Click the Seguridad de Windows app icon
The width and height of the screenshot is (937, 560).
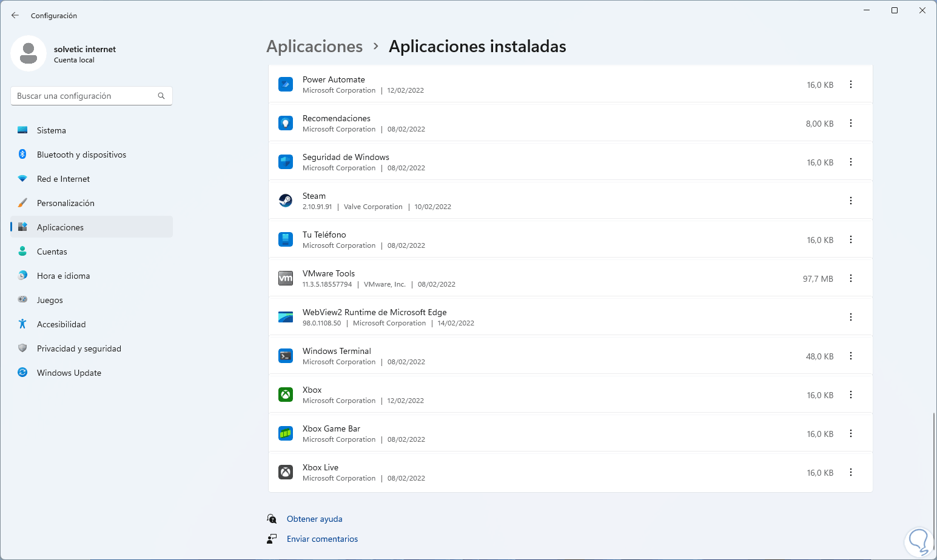click(286, 162)
